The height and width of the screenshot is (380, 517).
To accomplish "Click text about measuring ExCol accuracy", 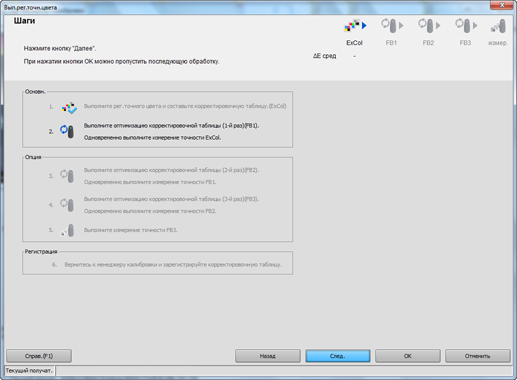I will click(x=152, y=138).
